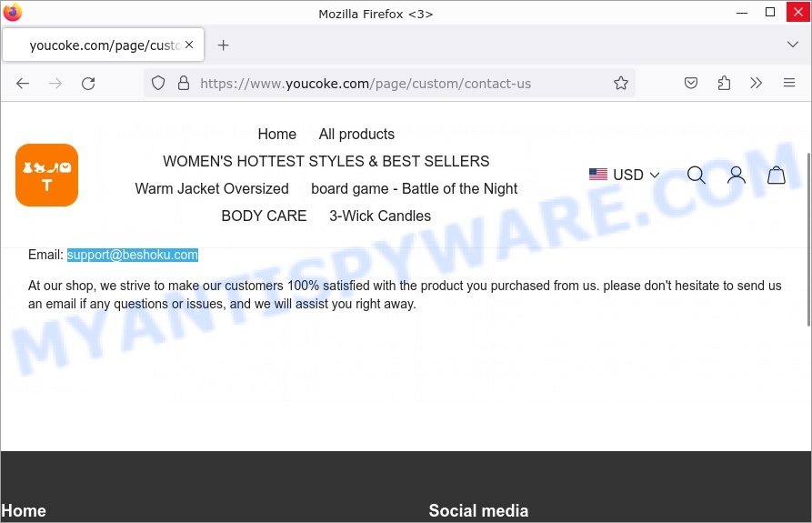The width and height of the screenshot is (812, 523).
Task: List all tabs dropdown arrow
Action: pyautogui.click(x=792, y=45)
